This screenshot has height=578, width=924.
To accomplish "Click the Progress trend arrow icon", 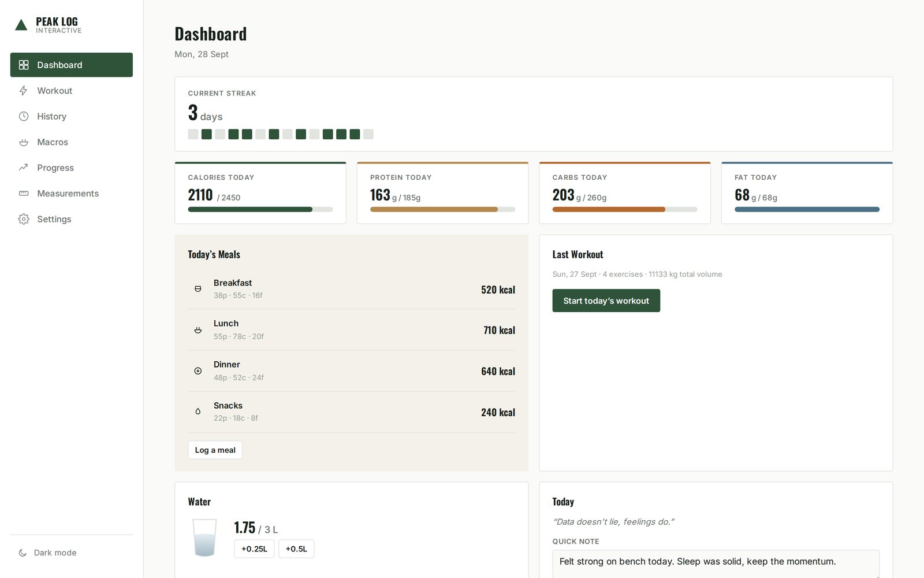I will [x=24, y=168].
